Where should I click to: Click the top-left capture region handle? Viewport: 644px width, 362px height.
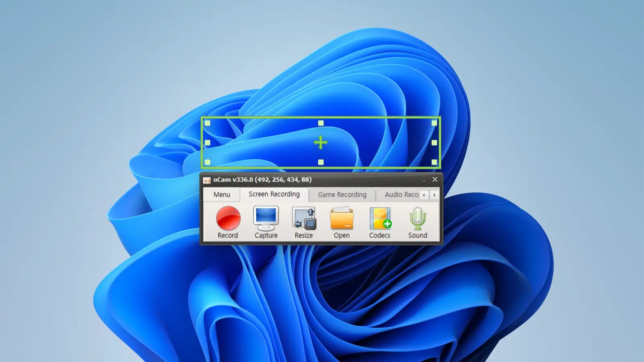208,123
